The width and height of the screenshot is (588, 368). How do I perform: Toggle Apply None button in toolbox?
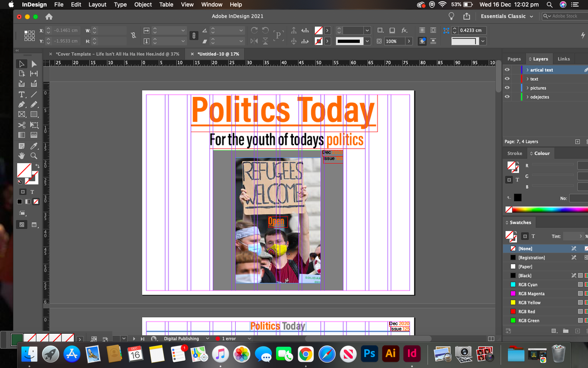pyautogui.click(x=36, y=202)
